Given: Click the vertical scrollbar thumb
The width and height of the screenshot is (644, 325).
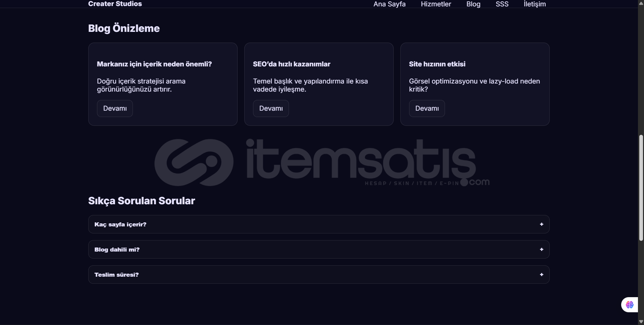Looking at the screenshot, I should point(641,188).
